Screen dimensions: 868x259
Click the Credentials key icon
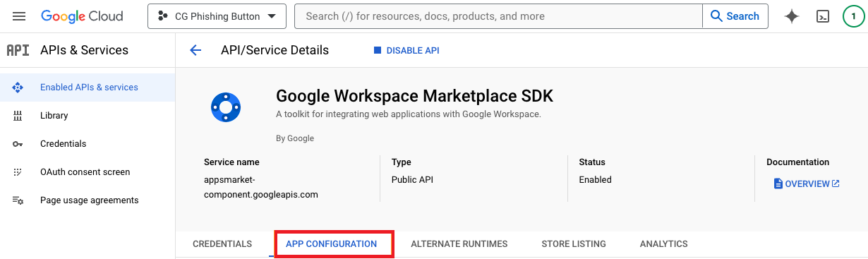[18, 144]
